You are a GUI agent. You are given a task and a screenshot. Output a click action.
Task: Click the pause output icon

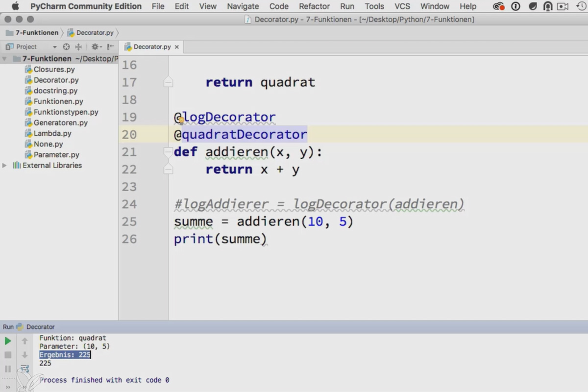pyautogui.click(x=8, y=369)
